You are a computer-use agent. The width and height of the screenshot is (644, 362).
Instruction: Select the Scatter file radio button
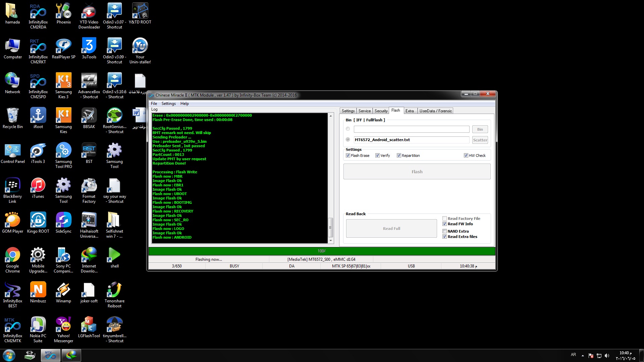click(348, 140)
